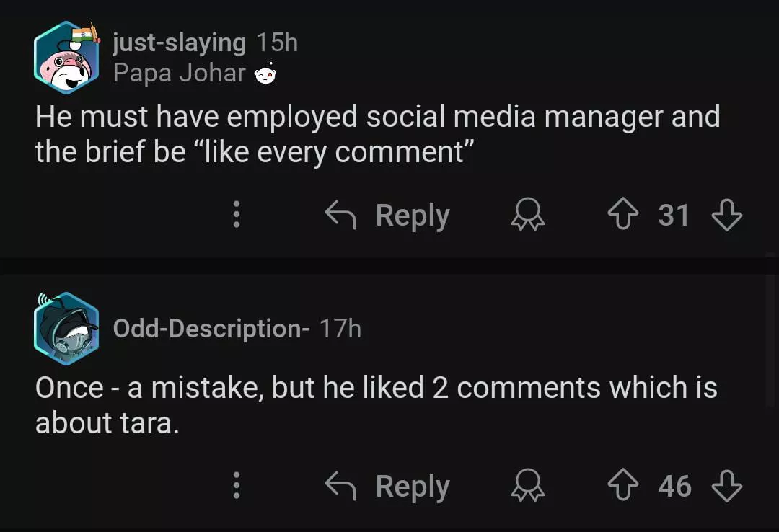Open the just-slaying username link
Viewport: 779px width, 532px height.
tap(179, 43)
